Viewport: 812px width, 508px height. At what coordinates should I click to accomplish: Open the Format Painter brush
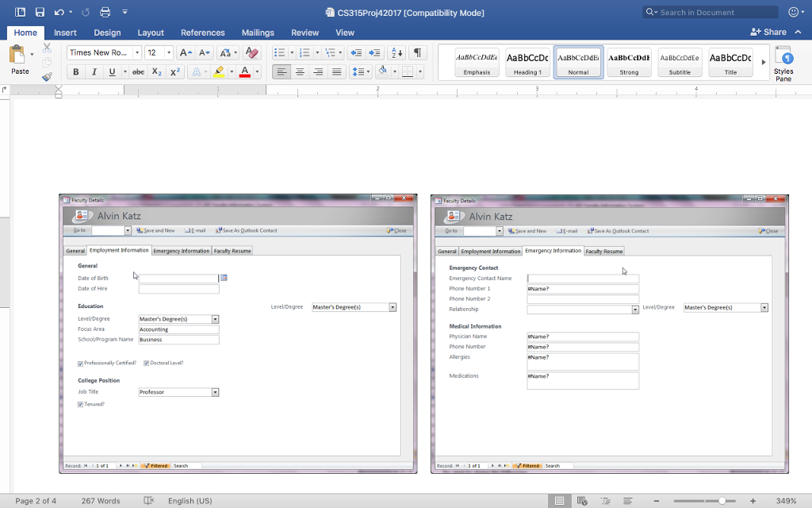tap(45, 76)
